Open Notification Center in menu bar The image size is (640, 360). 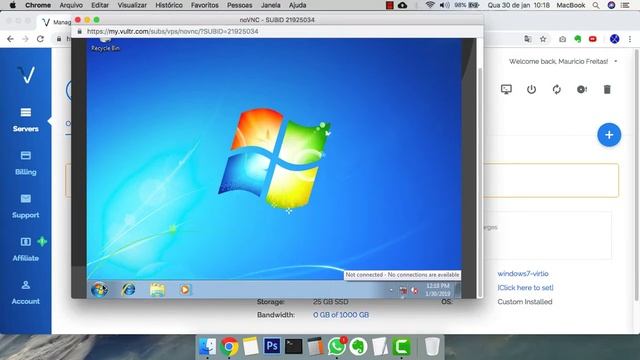[x=625, y=5]
